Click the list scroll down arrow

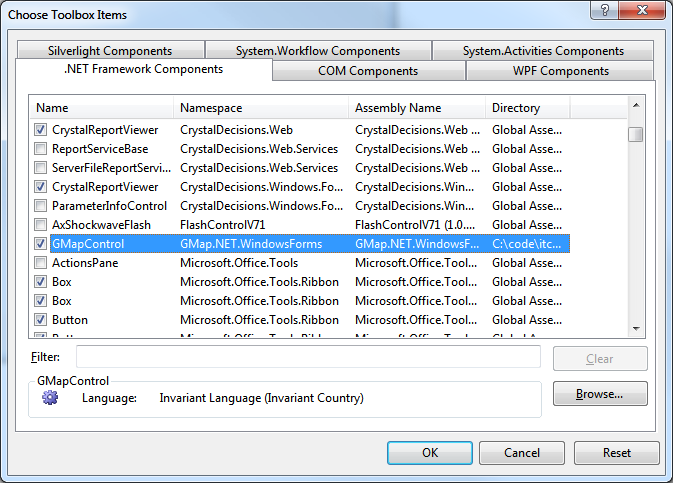click(636, 329)
